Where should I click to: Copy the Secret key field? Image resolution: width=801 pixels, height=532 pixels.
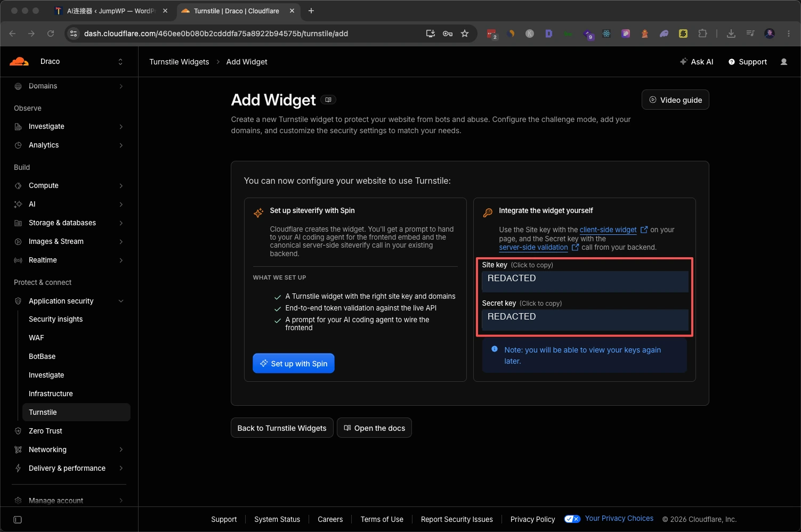(585, 320)
